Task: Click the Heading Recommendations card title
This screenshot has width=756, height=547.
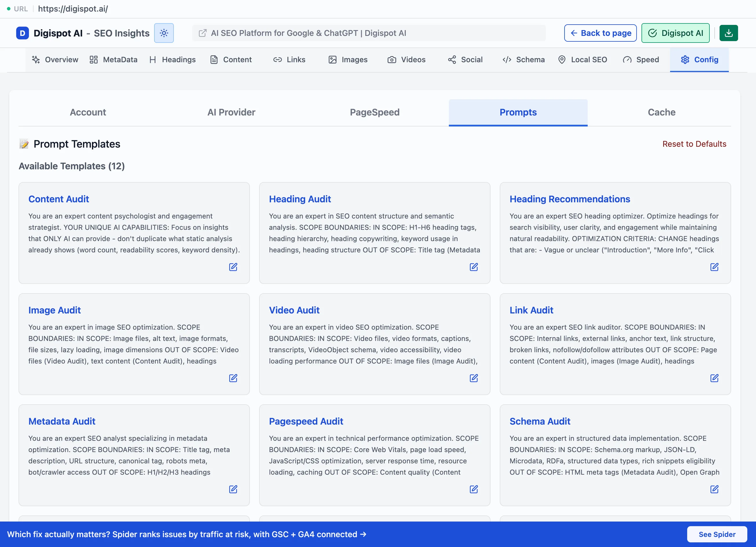Action: 570,199
